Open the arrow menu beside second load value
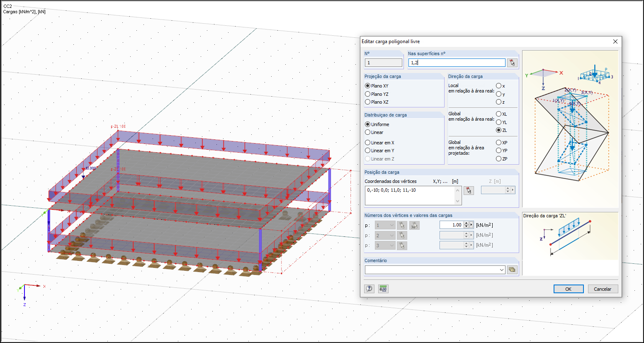 [471, 235]
